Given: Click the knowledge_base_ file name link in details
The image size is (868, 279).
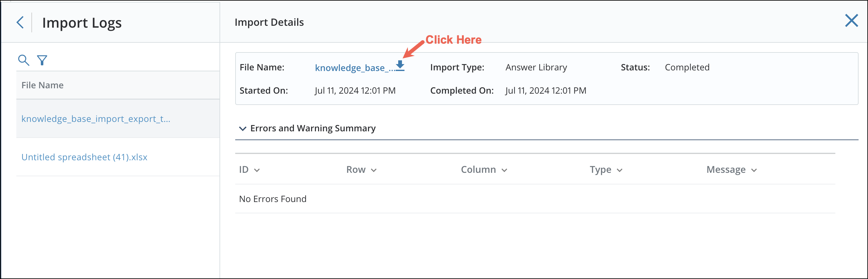Looking at the screenshot, I should tap(354, 68).
